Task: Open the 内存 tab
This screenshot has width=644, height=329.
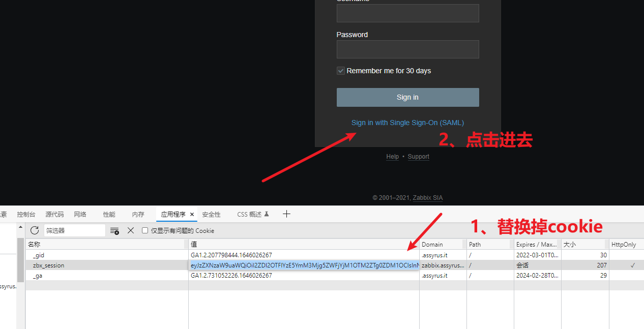Action: point(138,215)
